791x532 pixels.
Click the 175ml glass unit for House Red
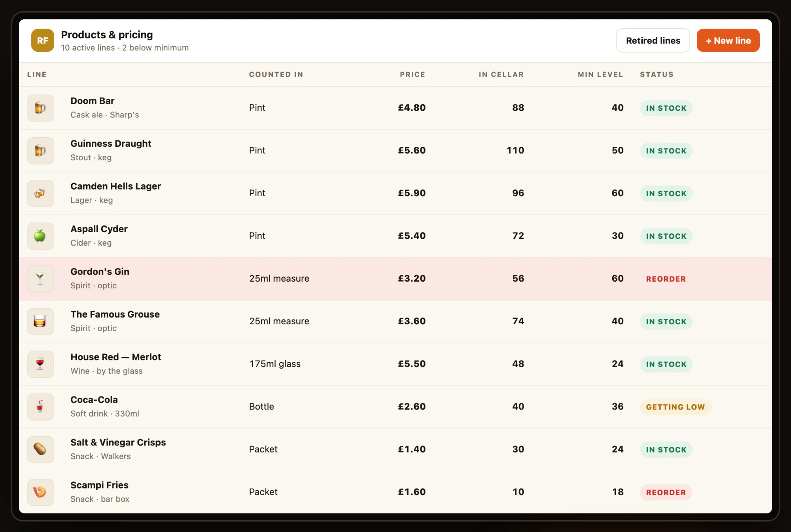click(275, 364)
